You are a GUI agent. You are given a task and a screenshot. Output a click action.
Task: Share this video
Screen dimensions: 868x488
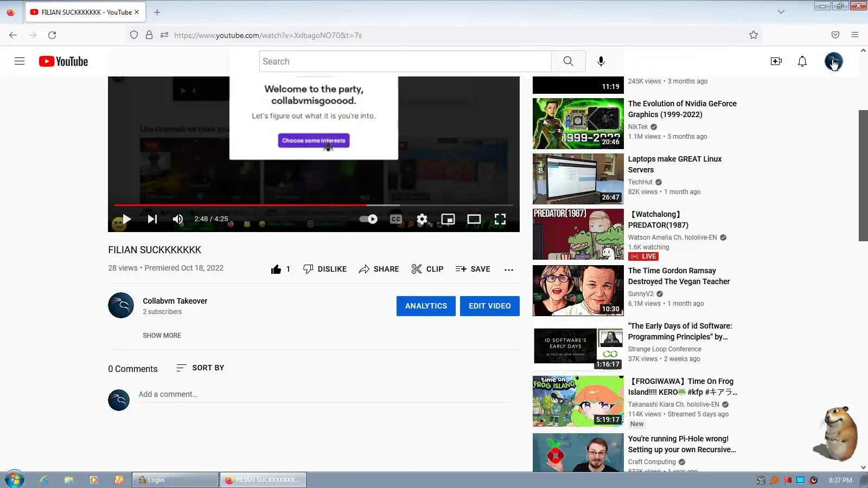coord(379,269)
